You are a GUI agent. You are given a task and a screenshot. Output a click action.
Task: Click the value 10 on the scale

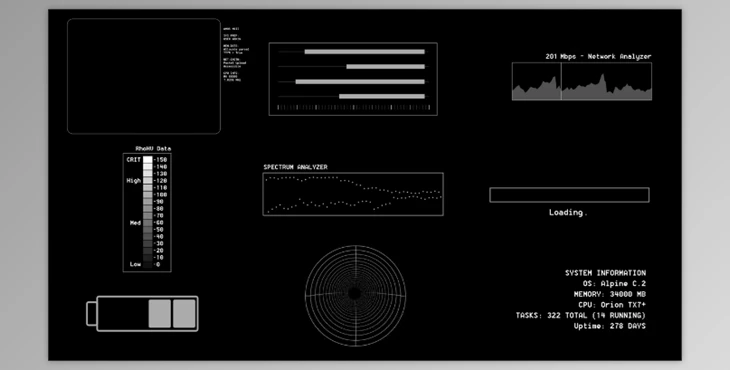(159, 257)
